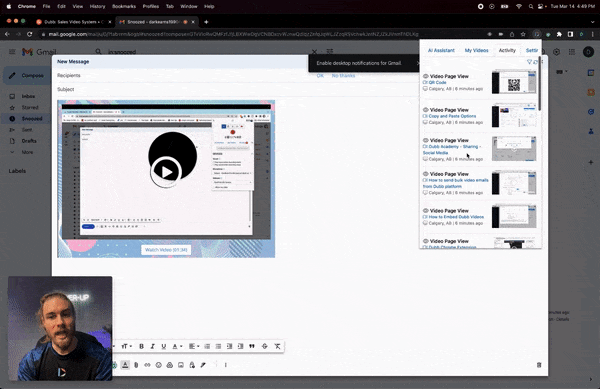This screenshot has width=600, height=389.
Task: Refresh the activity list
Action: pyautogui.click(x=535, y=62)
